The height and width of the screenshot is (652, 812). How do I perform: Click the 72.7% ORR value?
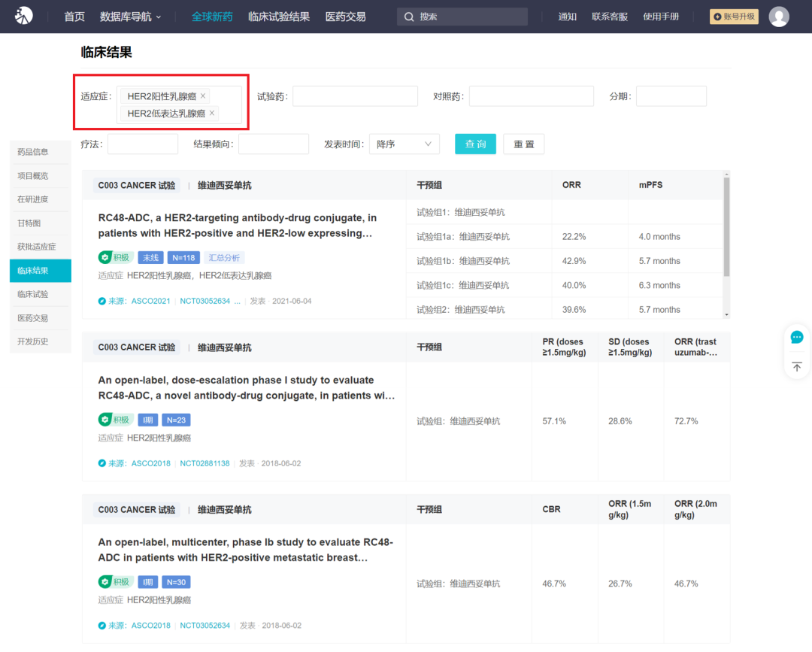coord(686,421)
